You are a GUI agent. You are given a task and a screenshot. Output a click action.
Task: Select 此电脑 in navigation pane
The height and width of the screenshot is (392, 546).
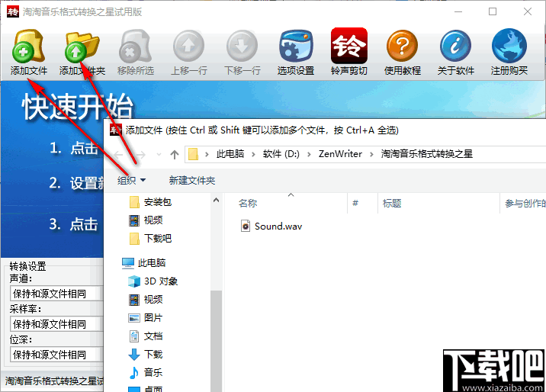pos(144,263)
